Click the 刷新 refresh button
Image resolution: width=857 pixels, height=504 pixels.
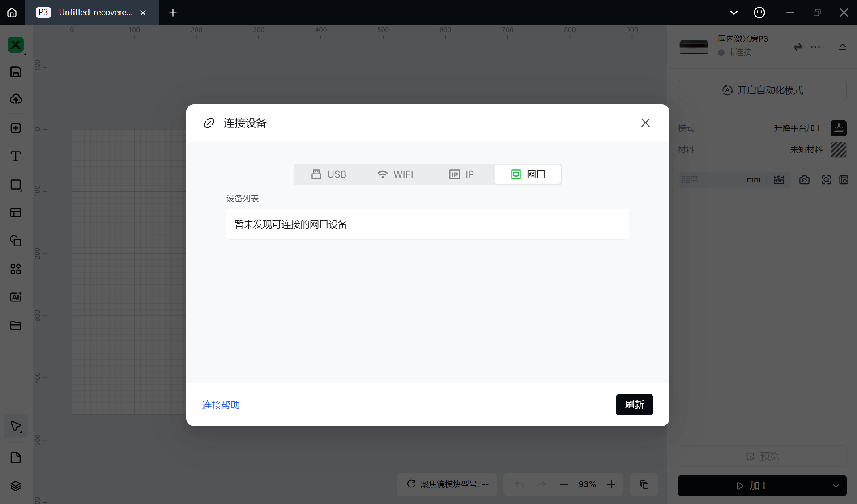pyautogui.click(x=634, y=405)
